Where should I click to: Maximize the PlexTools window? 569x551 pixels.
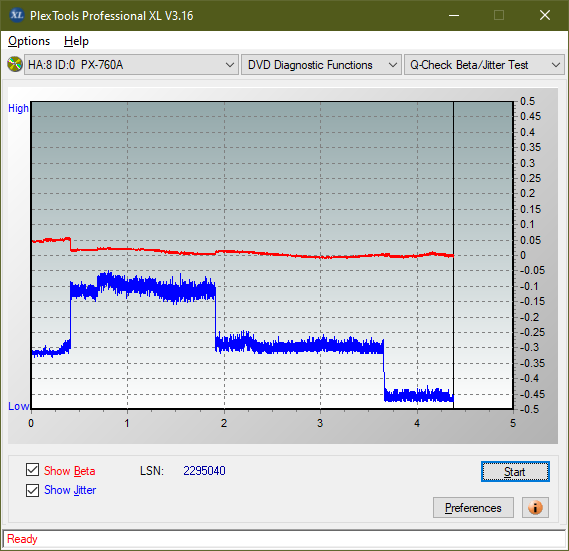tap(499, 15)
